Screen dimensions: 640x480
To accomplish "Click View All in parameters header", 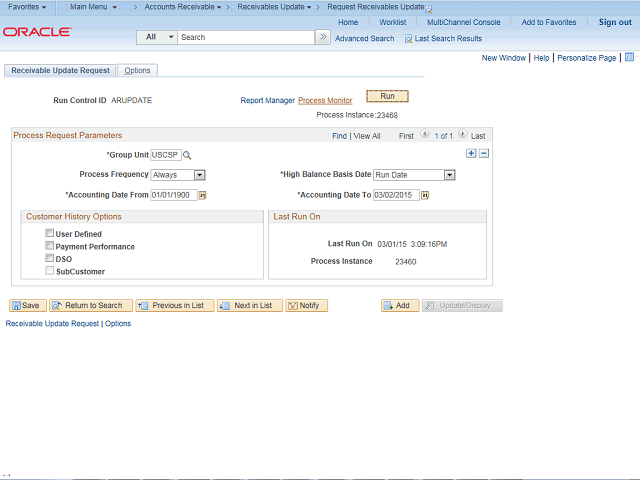I will [x=367, y=136].
